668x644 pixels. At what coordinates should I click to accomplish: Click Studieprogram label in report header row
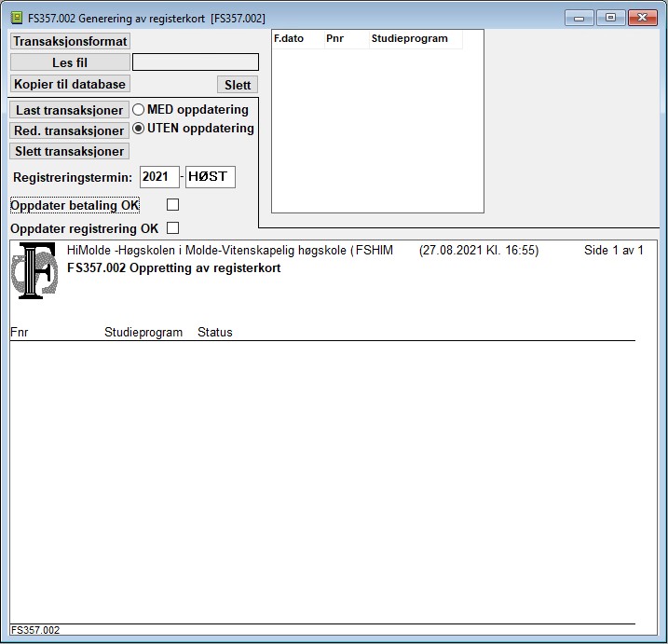pos(143,332)
